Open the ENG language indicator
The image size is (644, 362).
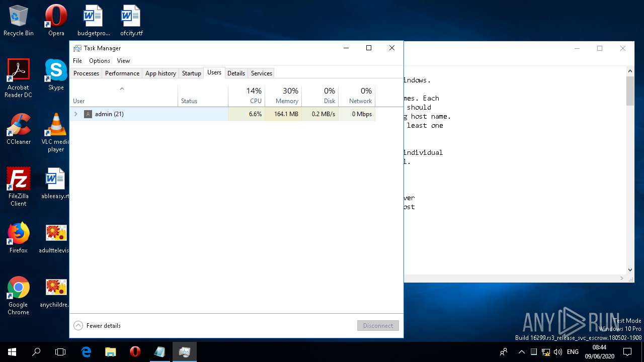[x=573, y=352]
